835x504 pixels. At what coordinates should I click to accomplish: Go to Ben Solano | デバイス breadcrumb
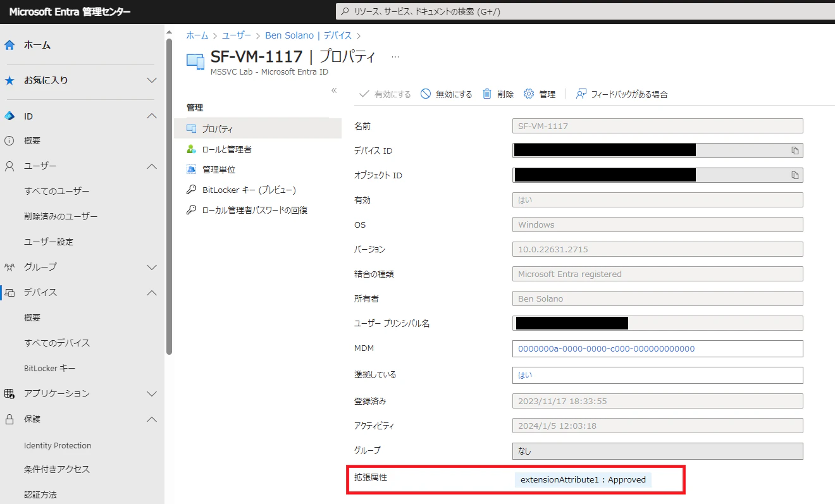click(x=309, y=36)
